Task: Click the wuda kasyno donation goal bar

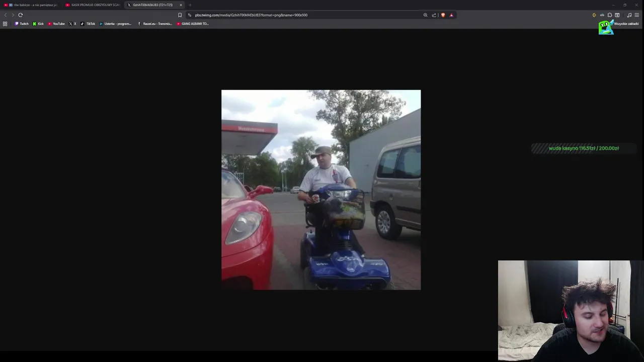Action: point(584,148)
